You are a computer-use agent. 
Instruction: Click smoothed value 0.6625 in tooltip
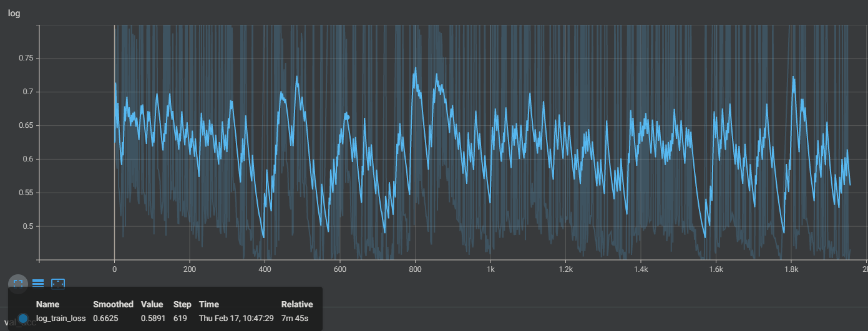pos(105,319)
